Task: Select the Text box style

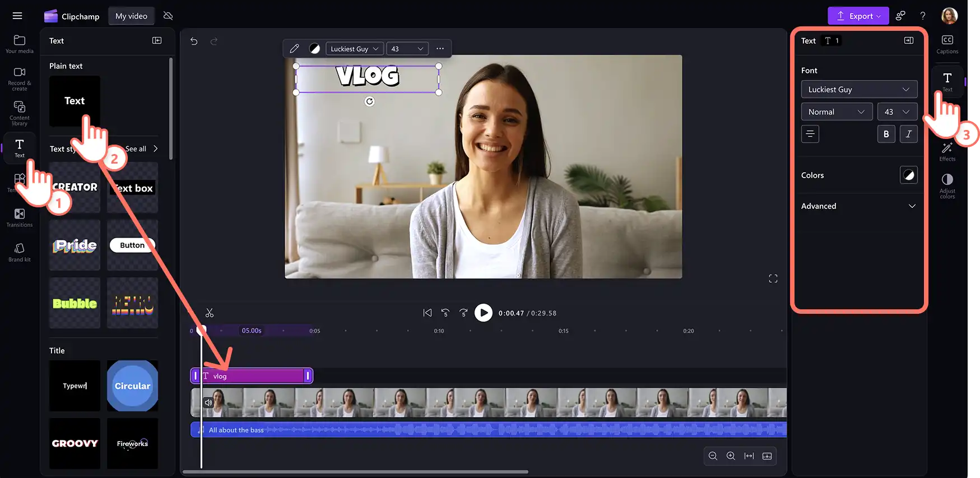Action: tap(132, 187)
